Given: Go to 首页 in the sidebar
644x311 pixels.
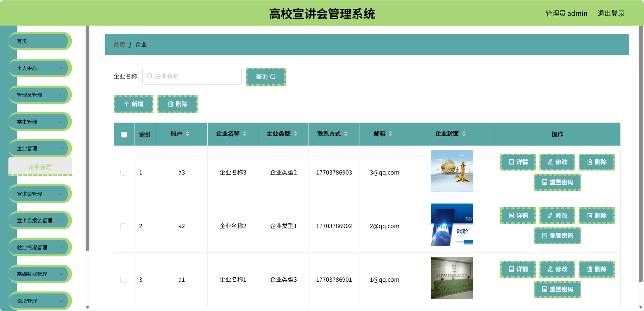Looking at the screenshot, I should click(40, 41).
